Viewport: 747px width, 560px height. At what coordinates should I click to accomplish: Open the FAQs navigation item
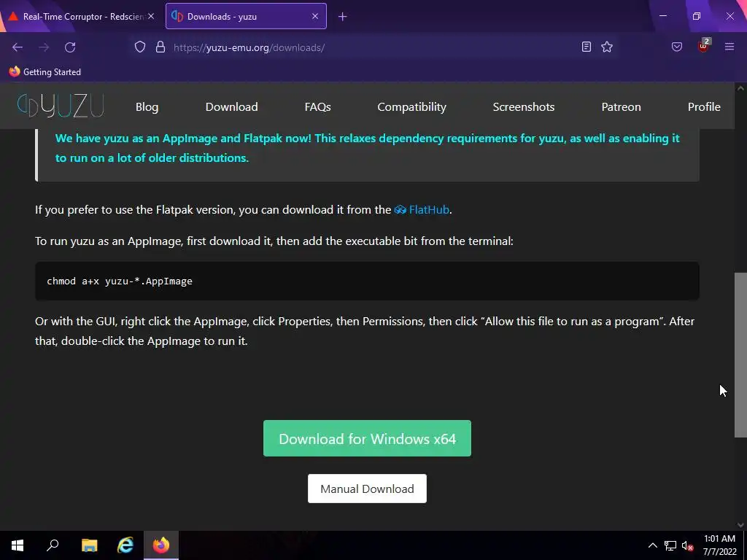[318, 106]
